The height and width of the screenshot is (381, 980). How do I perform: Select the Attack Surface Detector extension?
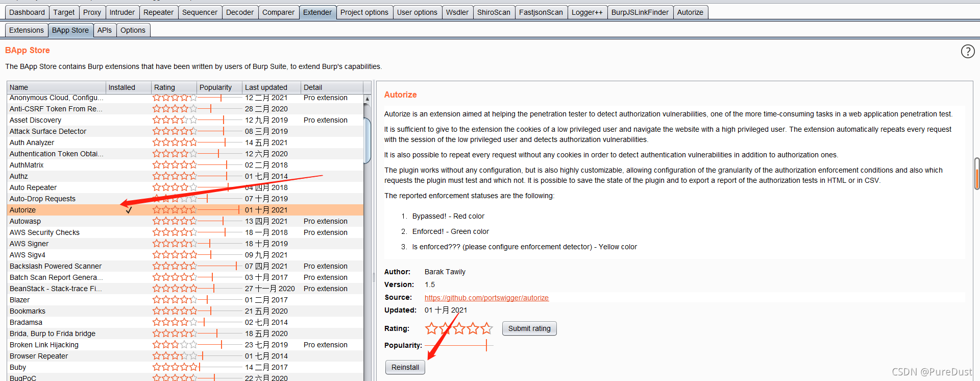point(48,131)
